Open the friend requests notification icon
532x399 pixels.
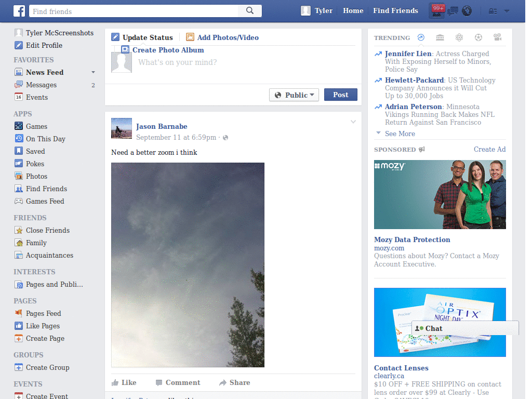click(437, 11)
